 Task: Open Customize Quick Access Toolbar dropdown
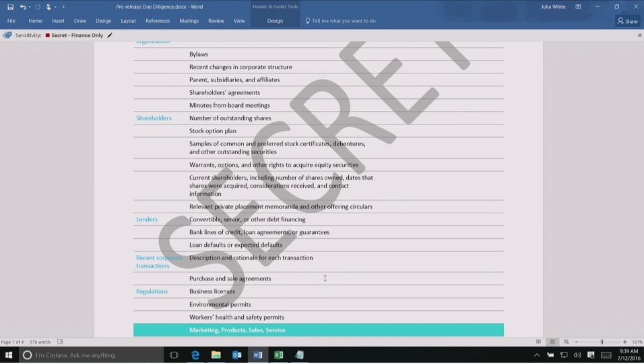[x=63, y=7]
